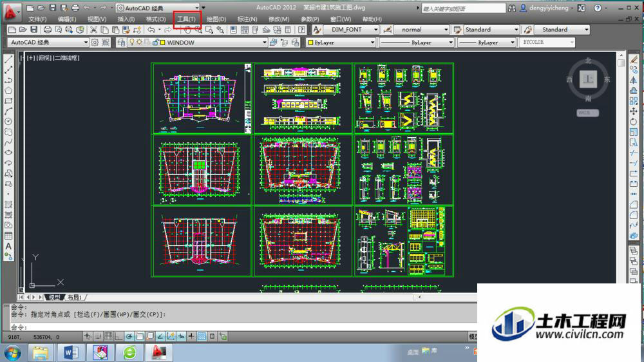The width and height of the screenshot is (644, 362).
Task: Toggle Polar Tracking in status bar
Action: 129,336
